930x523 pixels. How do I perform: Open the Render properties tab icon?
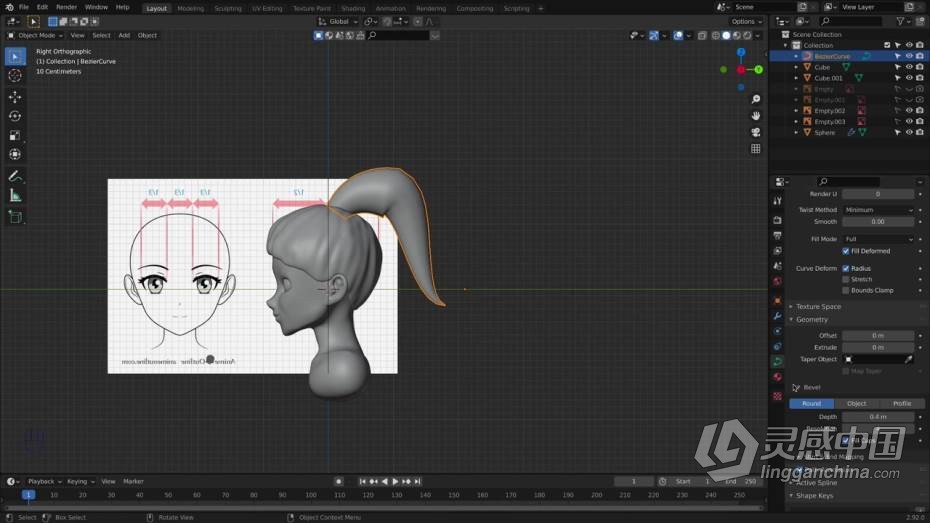pos(778,220)
